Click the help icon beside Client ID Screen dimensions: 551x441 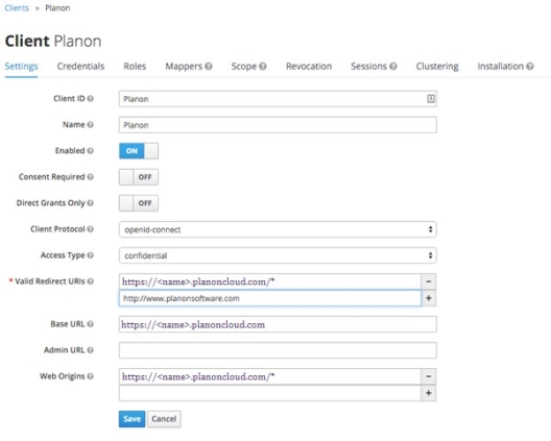[x=90, y=99]
